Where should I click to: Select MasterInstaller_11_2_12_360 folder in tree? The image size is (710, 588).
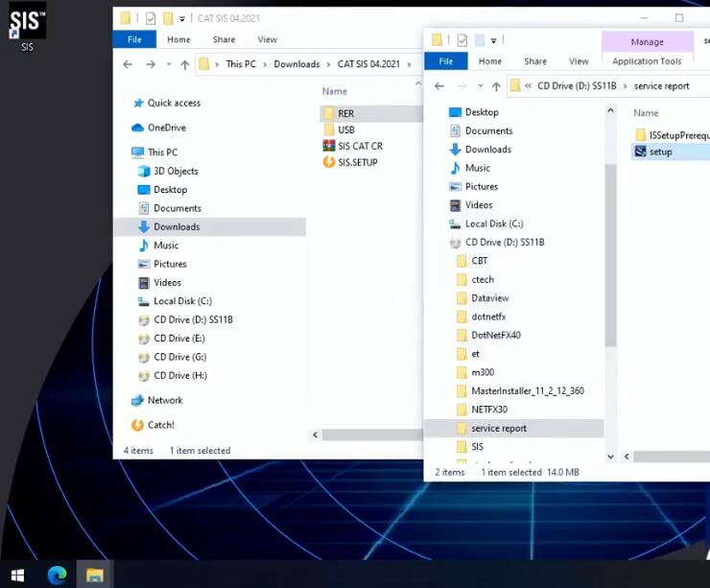pyautogui.click(x=520, y=390)
